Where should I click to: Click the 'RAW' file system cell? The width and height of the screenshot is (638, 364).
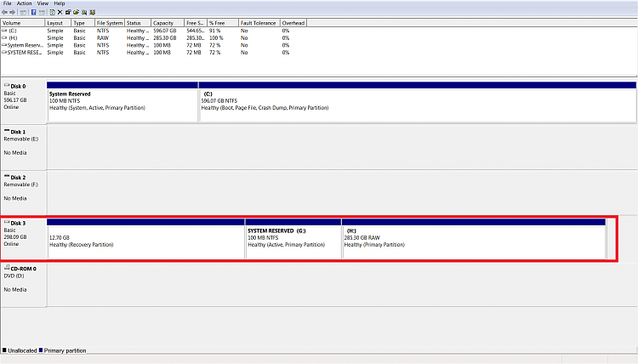point(103,37)
